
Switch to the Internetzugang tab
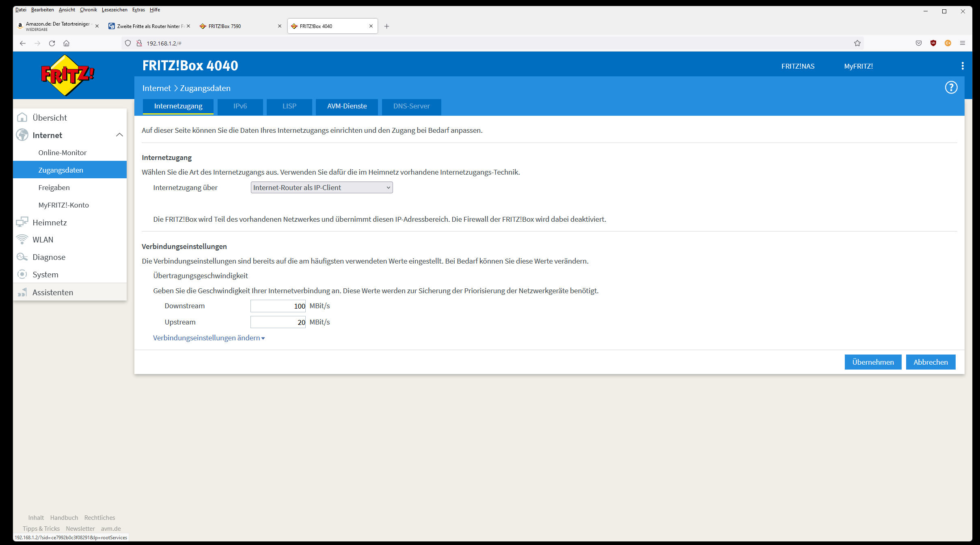coord(178,106)
